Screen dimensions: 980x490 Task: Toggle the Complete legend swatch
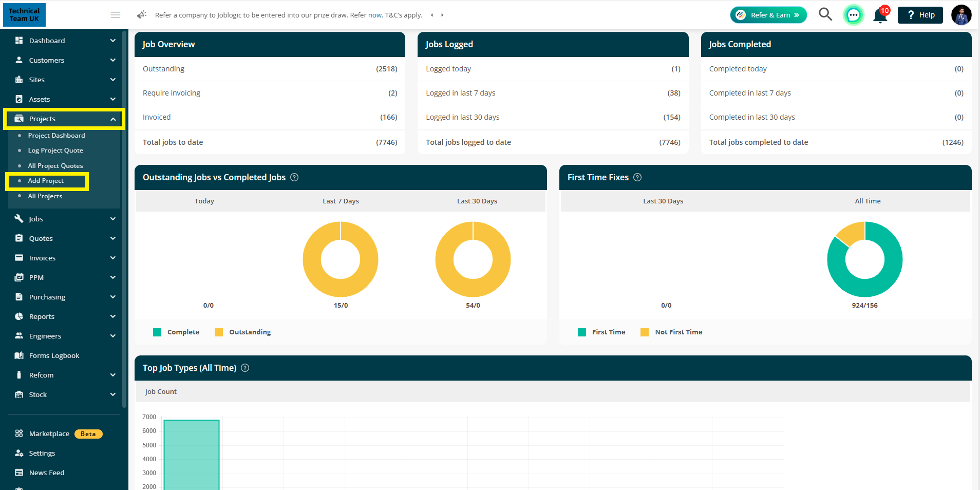click(x=157, y=332)
